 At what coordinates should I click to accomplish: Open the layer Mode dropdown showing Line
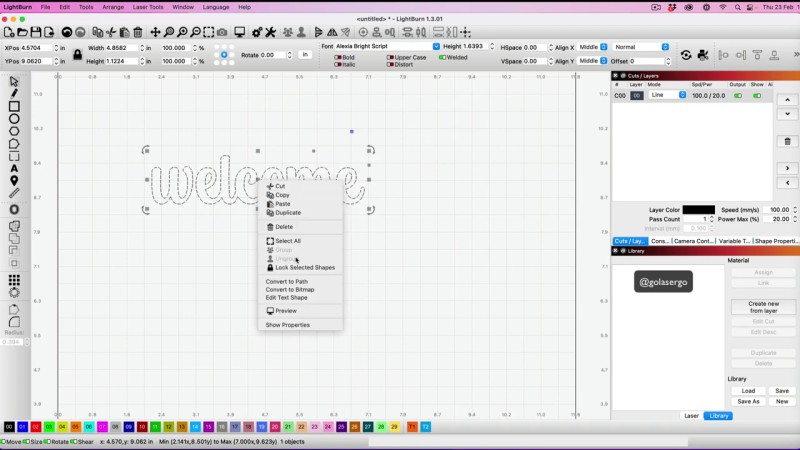tap(667, 96)
